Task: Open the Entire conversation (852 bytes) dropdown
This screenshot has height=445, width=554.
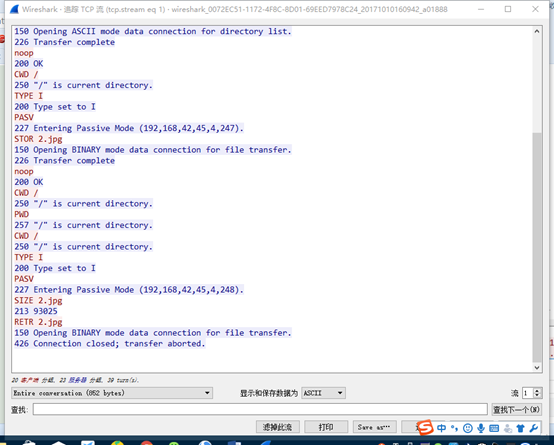Action: [x=112, y=393]
